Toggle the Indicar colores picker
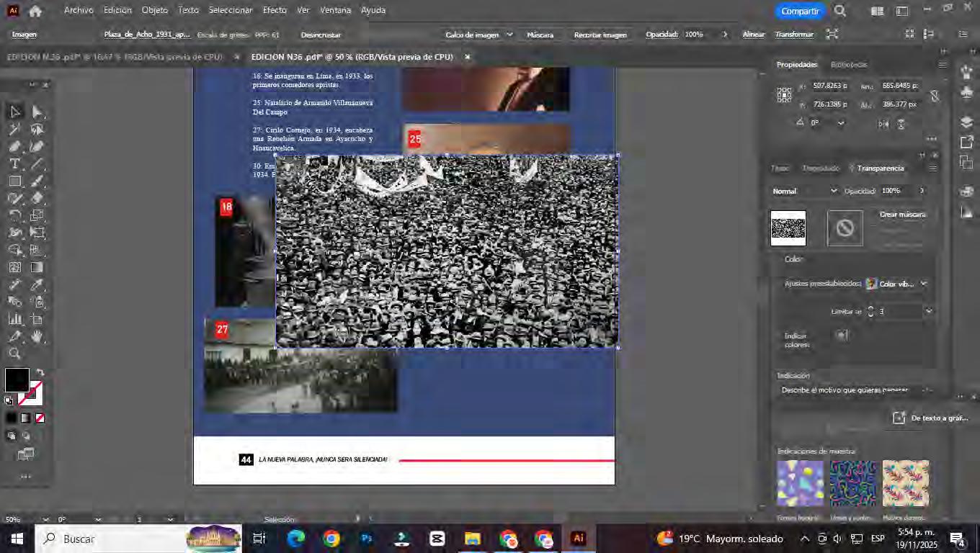 [x=842, y=335]
